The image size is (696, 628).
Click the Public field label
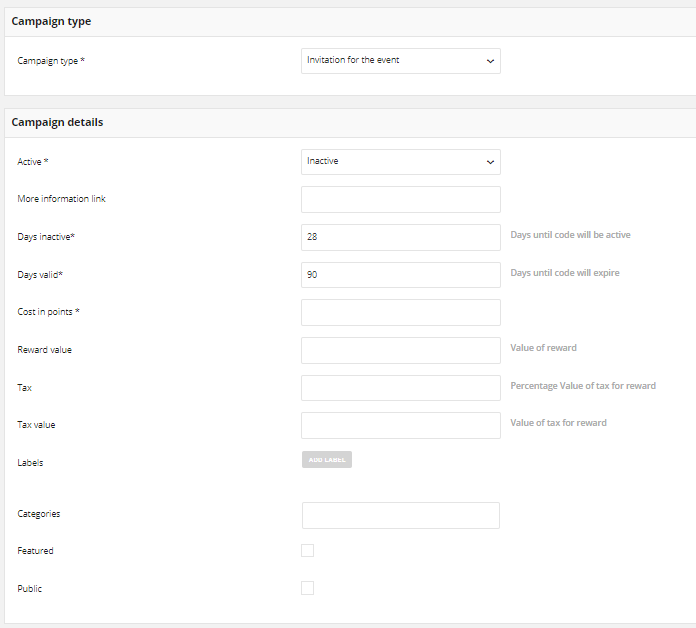29,589
